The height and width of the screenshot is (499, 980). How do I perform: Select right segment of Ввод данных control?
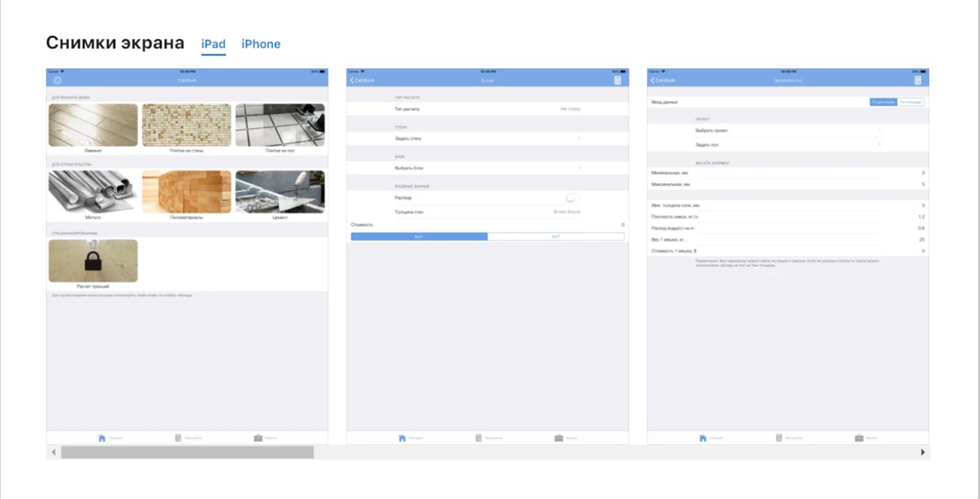click(911, 102)
